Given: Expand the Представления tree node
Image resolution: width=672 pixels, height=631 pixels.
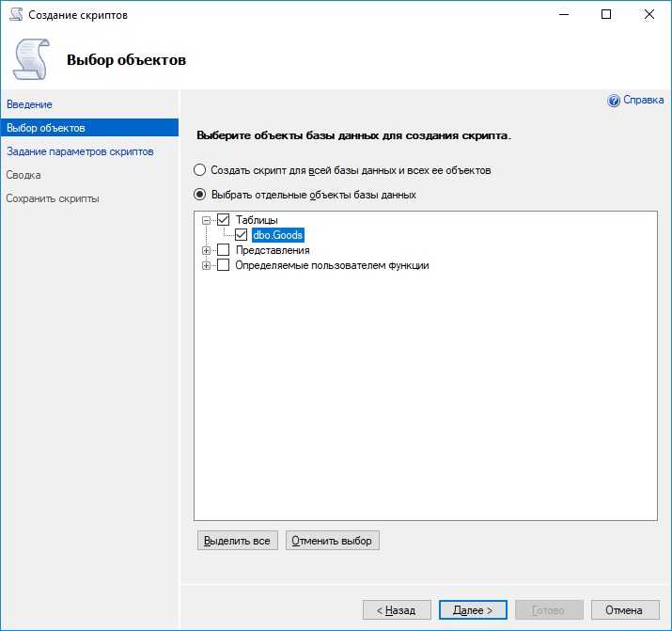Looking at the screenshot, I should point(206,250).
